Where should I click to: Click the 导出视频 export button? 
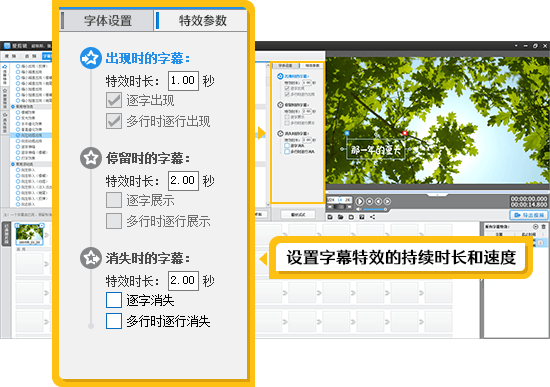(x=528, y=215)
